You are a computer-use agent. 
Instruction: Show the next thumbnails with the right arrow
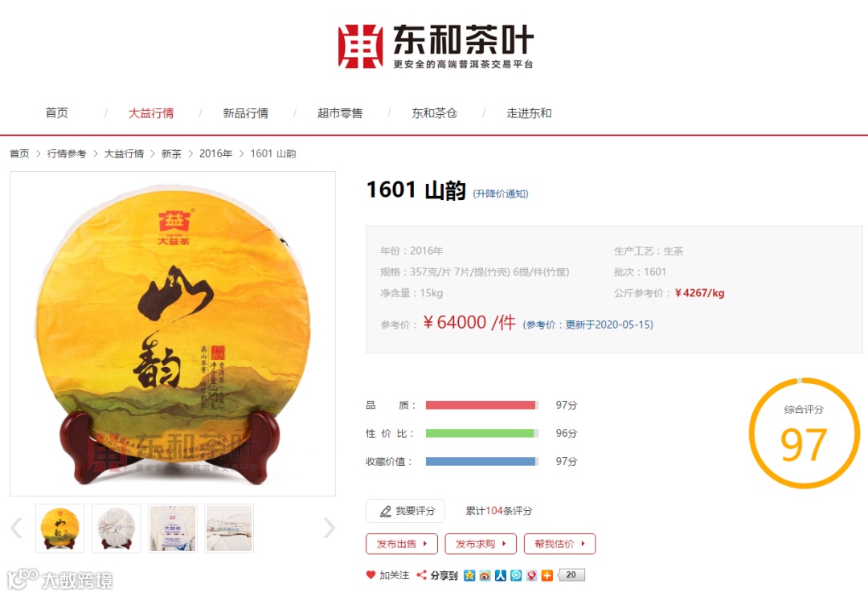[x=329, y=528]
